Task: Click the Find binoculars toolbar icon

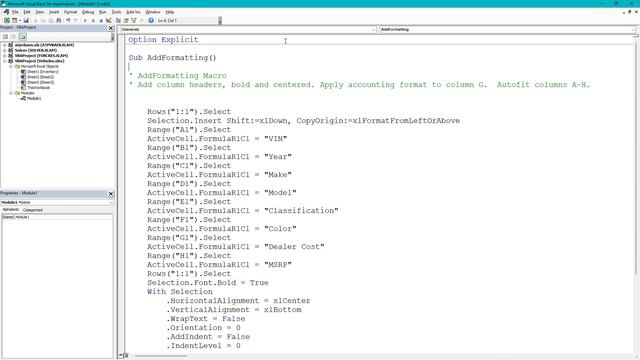Action: click(x=59, y=20)
